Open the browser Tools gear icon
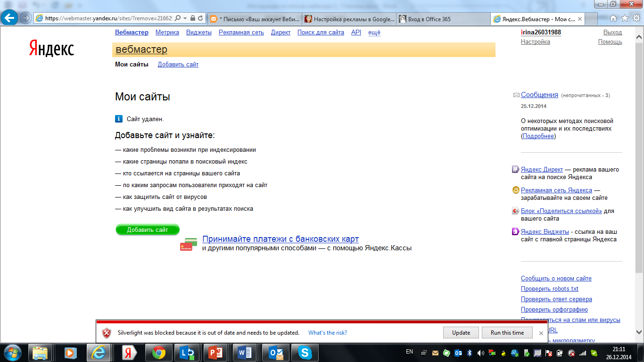 click(636, 18)
